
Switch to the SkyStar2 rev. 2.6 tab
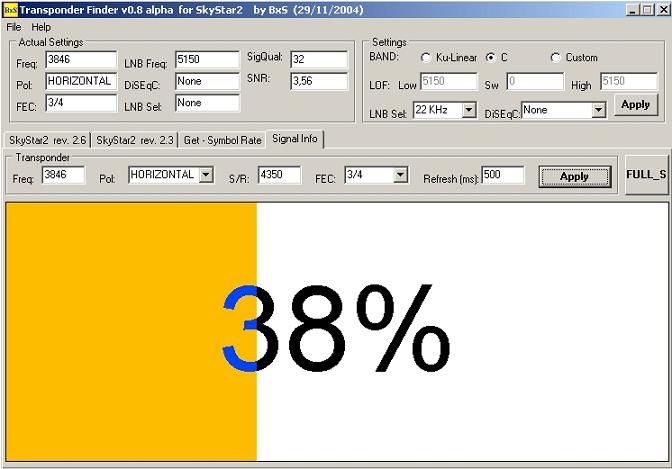[x=47, y=140]
